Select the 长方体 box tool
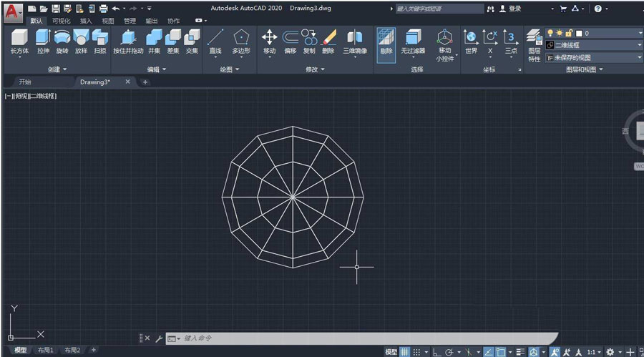 coord(19,42)
